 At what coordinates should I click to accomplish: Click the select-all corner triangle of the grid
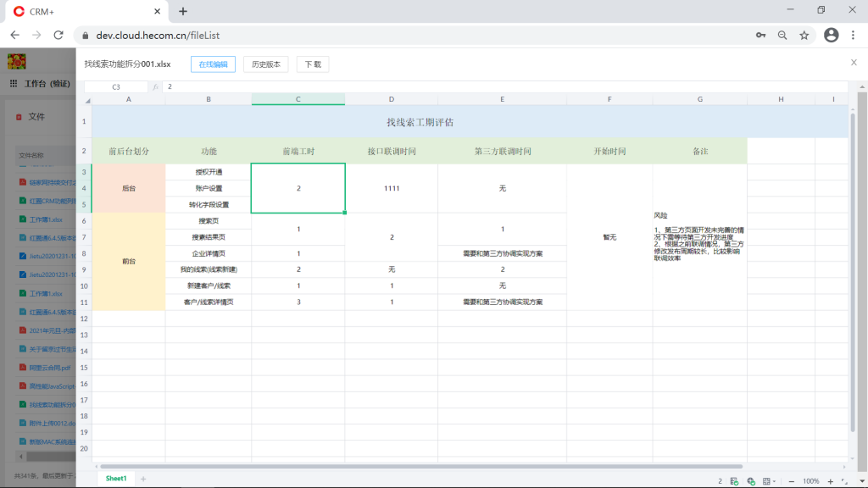point(87,100)
